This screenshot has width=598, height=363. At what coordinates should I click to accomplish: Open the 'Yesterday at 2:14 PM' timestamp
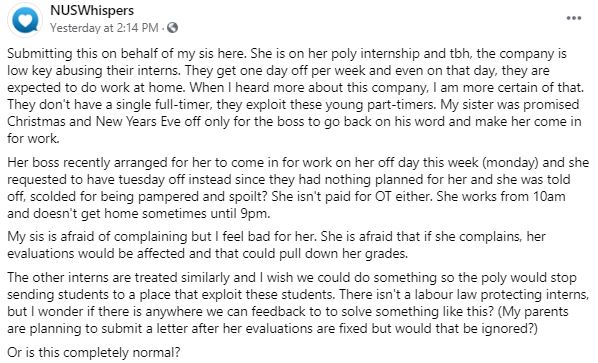104,28
